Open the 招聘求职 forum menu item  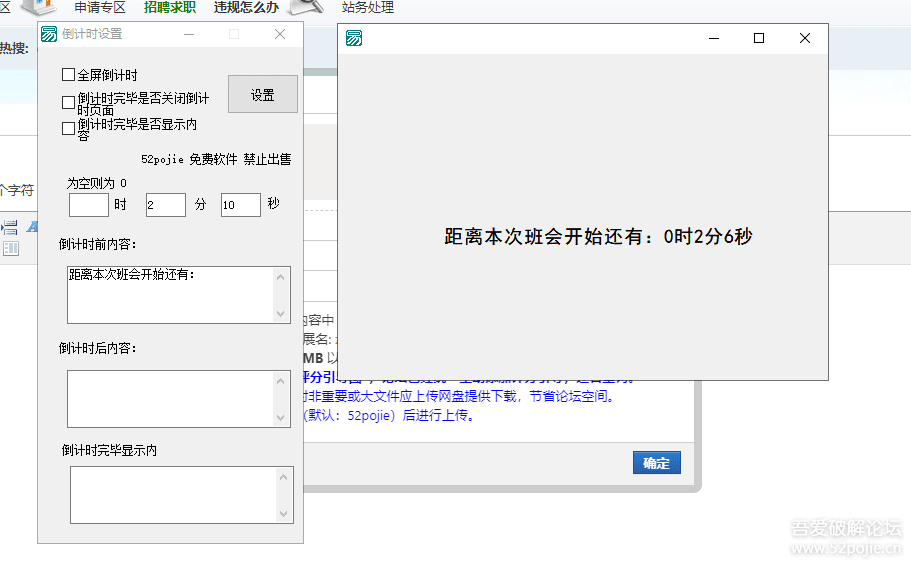(x=170, y=8)
